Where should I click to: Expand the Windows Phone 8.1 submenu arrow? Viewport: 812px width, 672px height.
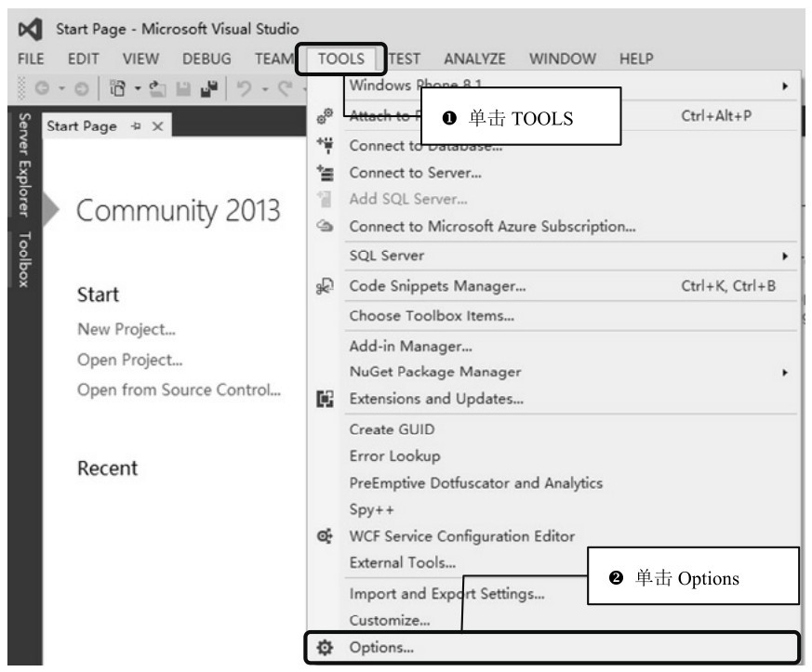pyautogui.click(x=785, y=86)
